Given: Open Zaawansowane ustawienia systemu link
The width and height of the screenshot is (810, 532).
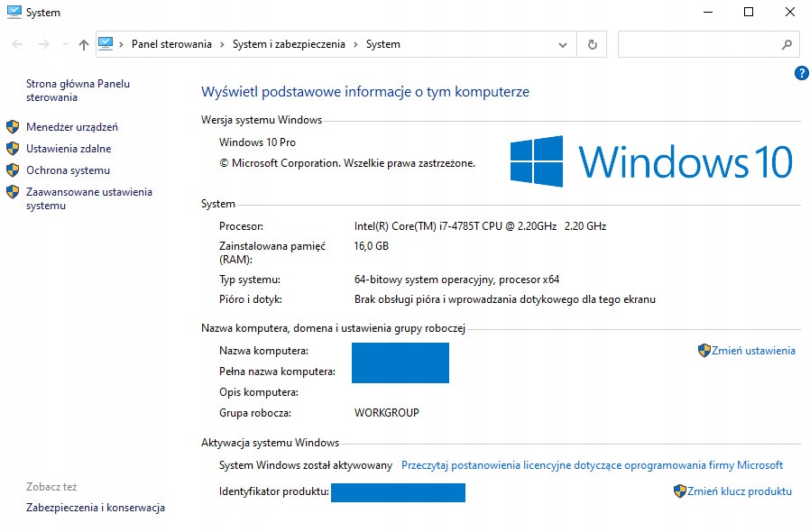Looking at the screenshot, I should 89,199.
